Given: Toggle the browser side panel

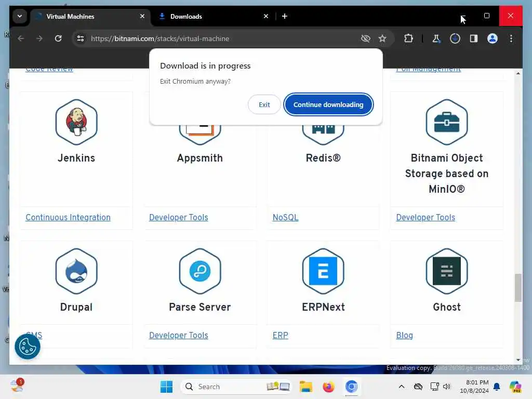Looking at the screenshot, I should click(474, 38).
